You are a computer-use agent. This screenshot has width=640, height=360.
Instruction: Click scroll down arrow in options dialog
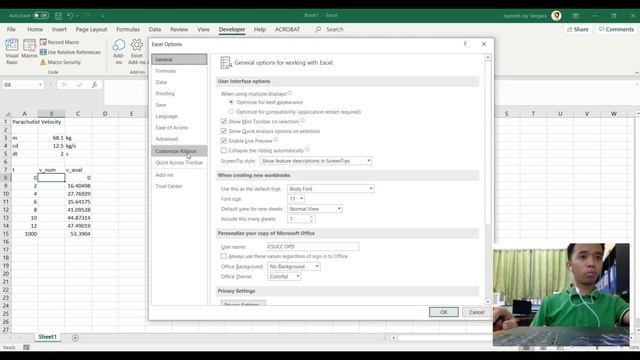(x=488, y=302)
